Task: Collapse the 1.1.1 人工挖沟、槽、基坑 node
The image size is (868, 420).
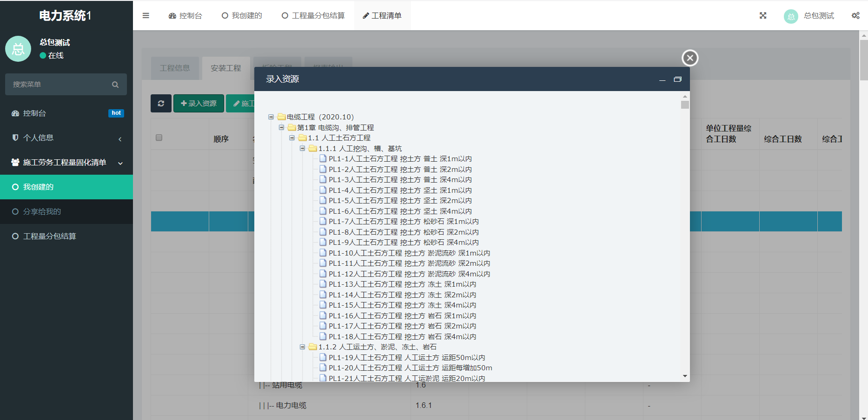Action: point(302,148)
